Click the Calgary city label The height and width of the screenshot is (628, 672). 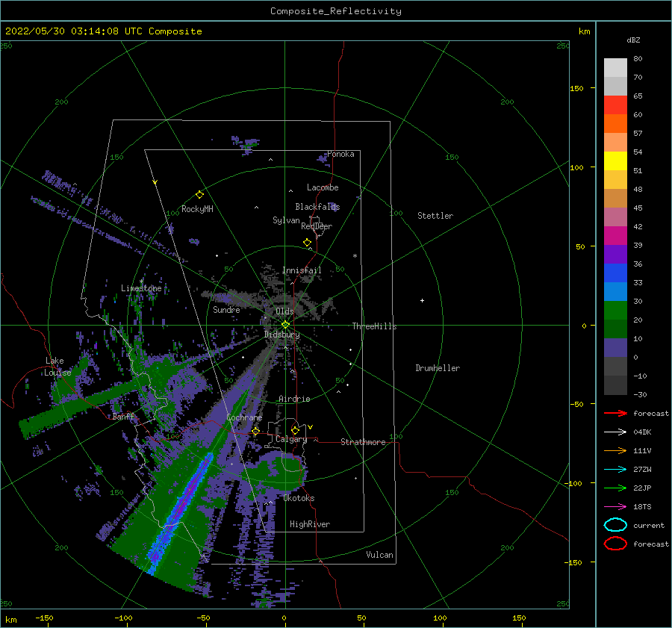pos(291,439)
